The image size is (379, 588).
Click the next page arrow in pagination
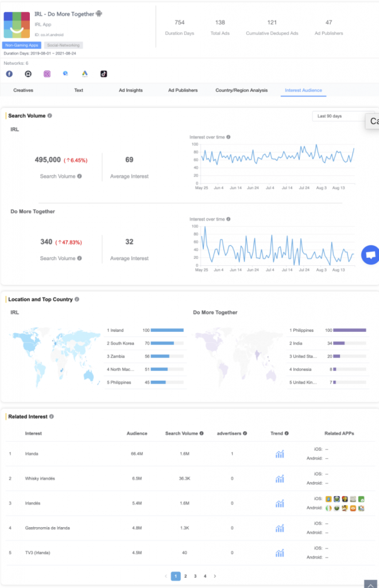click(215, 577)
